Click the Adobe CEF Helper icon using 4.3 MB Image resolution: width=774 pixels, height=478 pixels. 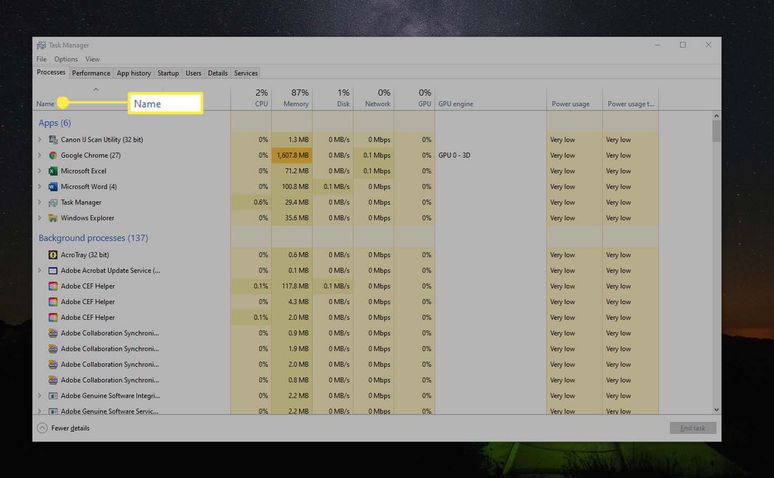tap(53, 302)
